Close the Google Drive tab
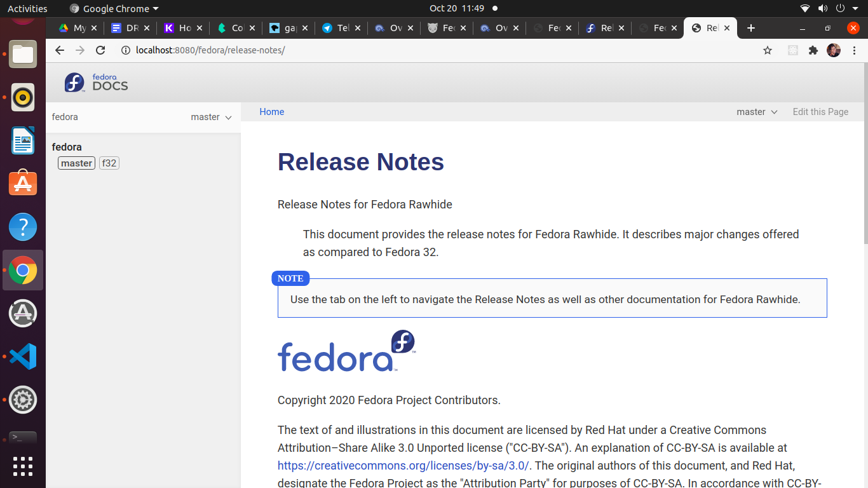The height and width of the screenshot is (488, 868). point(94,28)
